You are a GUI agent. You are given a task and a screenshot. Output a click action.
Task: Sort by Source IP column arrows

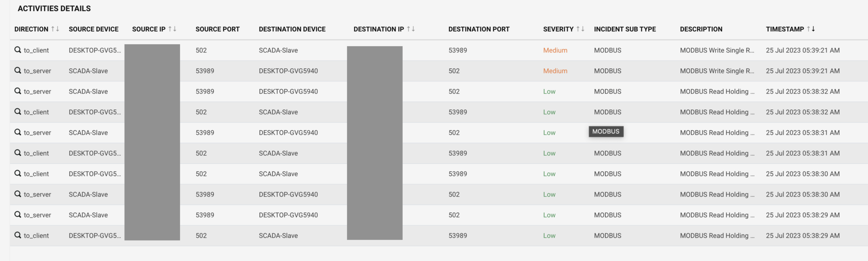coord(172,29)
